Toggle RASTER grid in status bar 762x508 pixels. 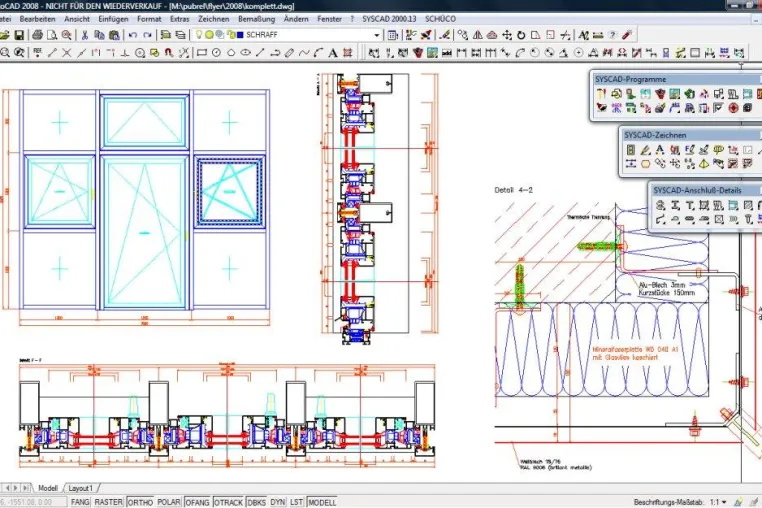108,502
